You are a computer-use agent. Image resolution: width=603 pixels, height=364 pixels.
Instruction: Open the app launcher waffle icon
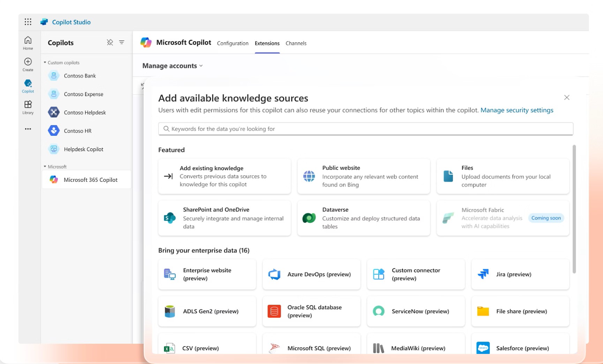point(28,22)
